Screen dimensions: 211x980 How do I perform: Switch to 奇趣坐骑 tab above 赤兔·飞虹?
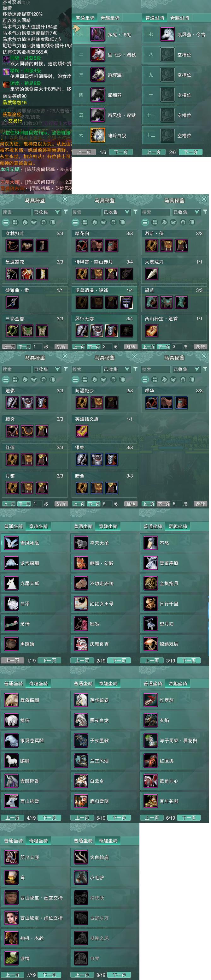tap(110, 18)
